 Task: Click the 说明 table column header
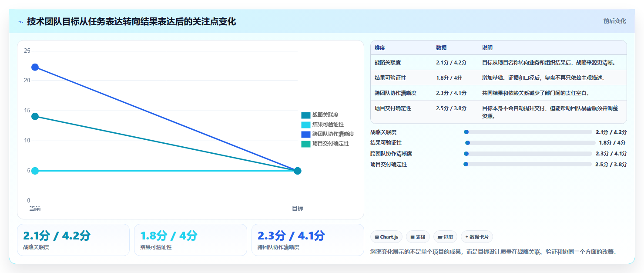(x=487, y=48)
